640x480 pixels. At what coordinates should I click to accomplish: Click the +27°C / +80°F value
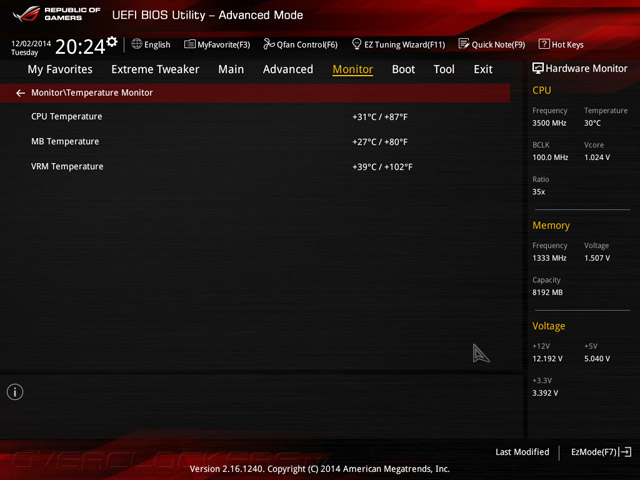click(x=380, y=142)
